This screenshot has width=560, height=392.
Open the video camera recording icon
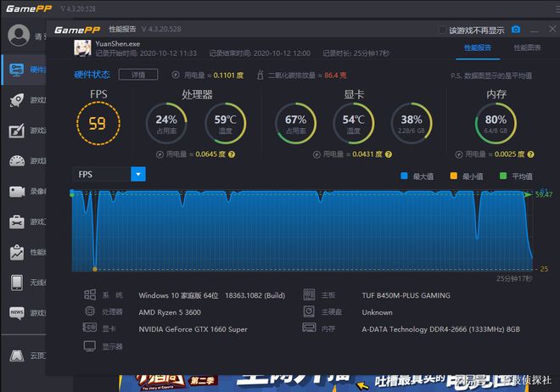tap(17, 192)
